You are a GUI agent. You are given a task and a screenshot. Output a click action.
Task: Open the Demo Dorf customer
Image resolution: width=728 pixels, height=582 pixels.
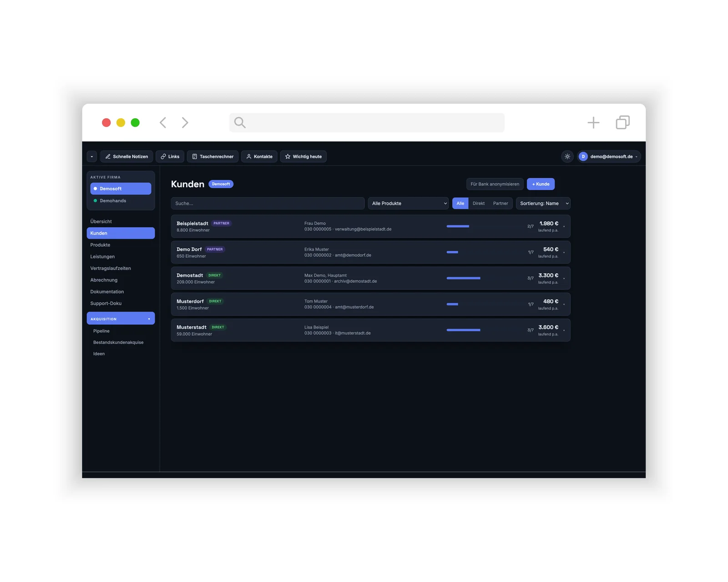370,252
